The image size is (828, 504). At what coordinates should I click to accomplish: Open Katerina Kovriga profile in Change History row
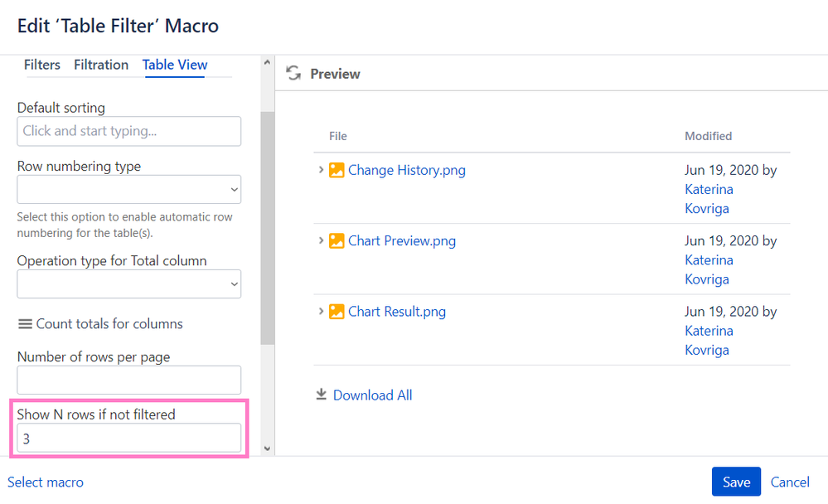pos(709,199)
